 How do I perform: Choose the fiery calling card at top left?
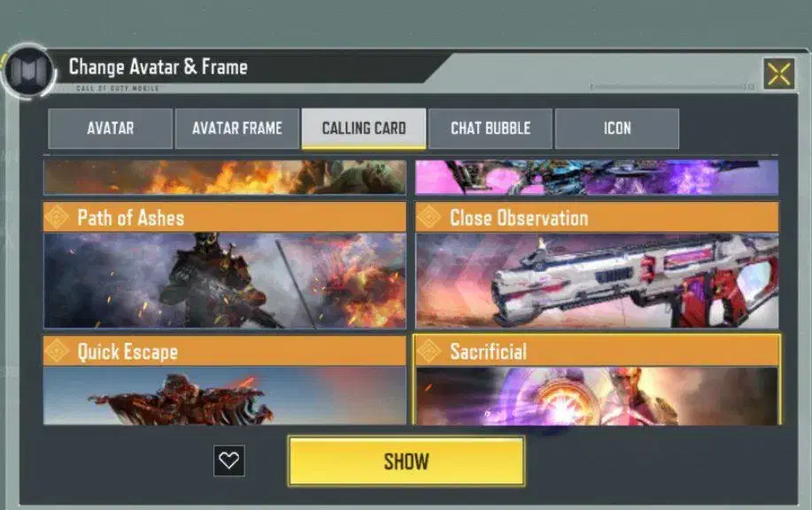225,177
